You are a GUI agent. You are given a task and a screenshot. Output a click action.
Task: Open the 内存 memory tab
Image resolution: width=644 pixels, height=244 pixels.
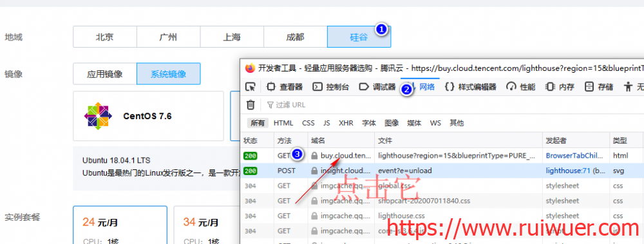(x=560, y=87)
